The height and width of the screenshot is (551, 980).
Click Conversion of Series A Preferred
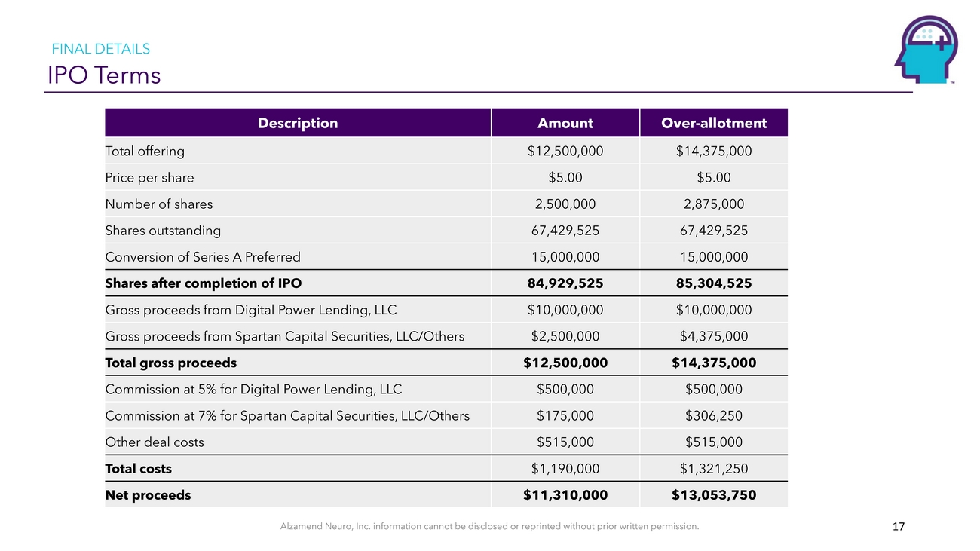[203, 257]
